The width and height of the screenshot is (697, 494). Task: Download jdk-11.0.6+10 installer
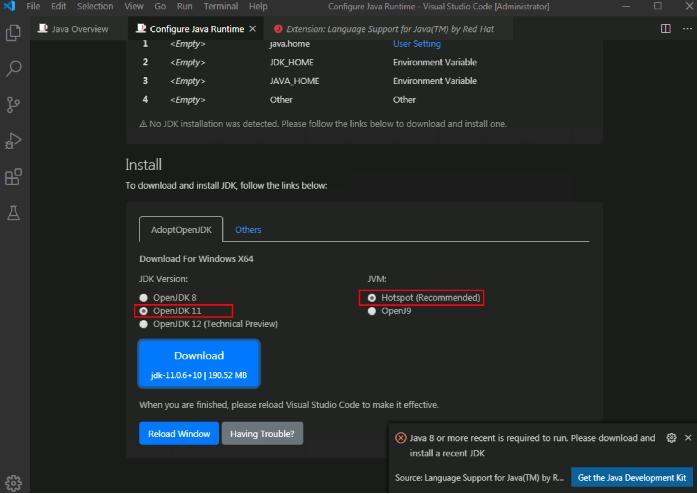coord(199,364)
